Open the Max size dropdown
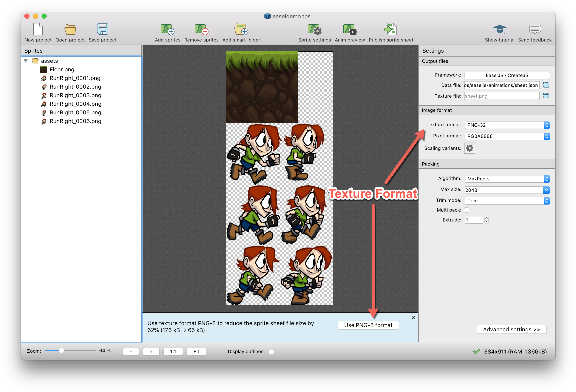This screenshot has width=576, height=392. pyautogui.click(x=507, y=190)
